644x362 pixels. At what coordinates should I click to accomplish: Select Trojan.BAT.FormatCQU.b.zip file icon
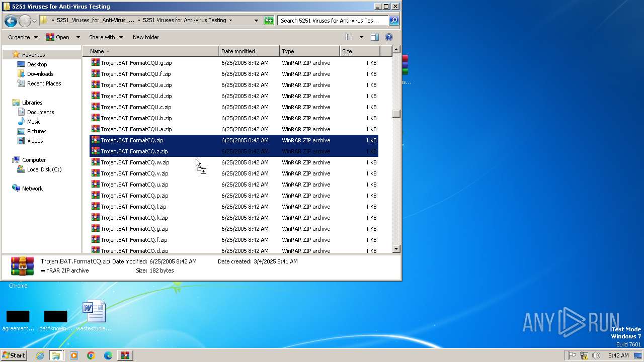coord(95,118)
